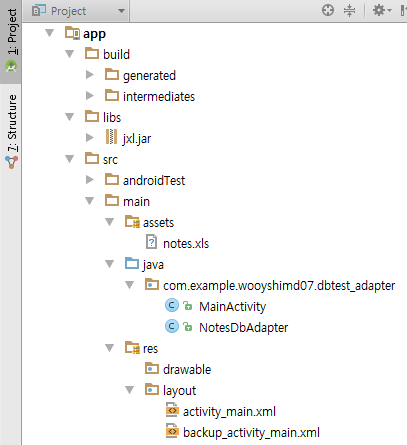Click the jxl.jar archive icon
Viewport: 407px width, 445px height.
point(111,137)
